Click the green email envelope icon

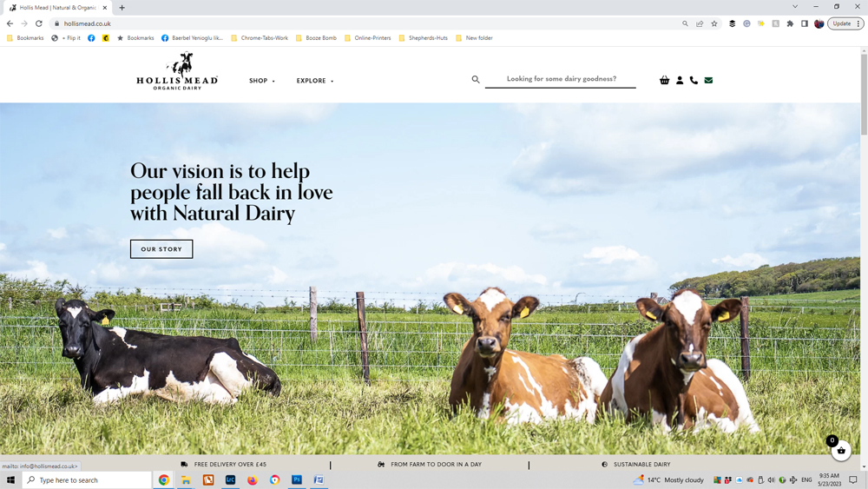[x=708, y=80]
